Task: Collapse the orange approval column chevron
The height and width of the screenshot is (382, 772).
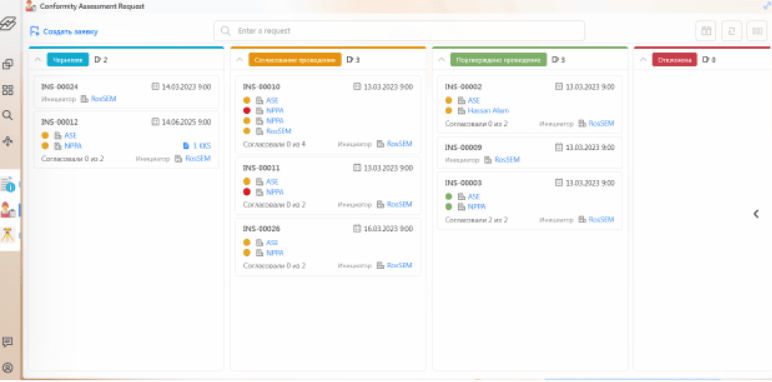Action: point(240,60)
